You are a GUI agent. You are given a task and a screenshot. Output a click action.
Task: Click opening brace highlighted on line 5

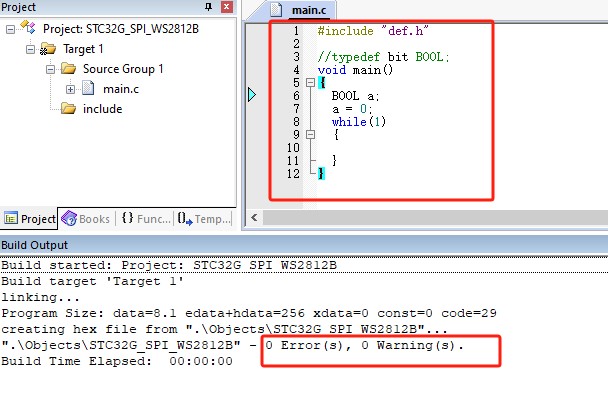coord(321,83)
